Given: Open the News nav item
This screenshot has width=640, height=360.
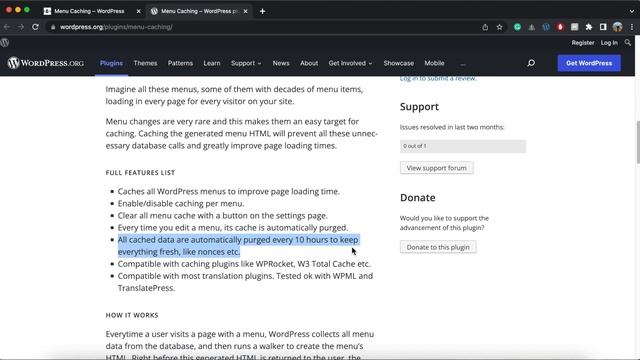Looking at the screenshot, I should (281, 63).
